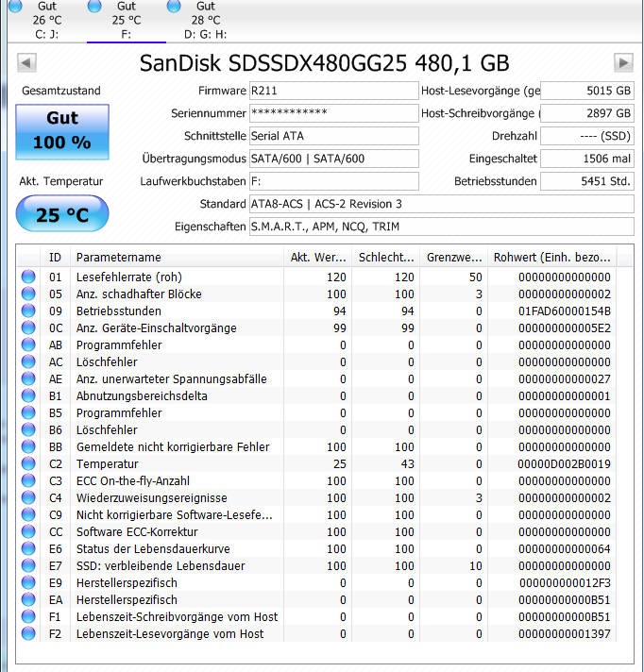Click status icon for Anz. schadhafter Blöcke

28,294
